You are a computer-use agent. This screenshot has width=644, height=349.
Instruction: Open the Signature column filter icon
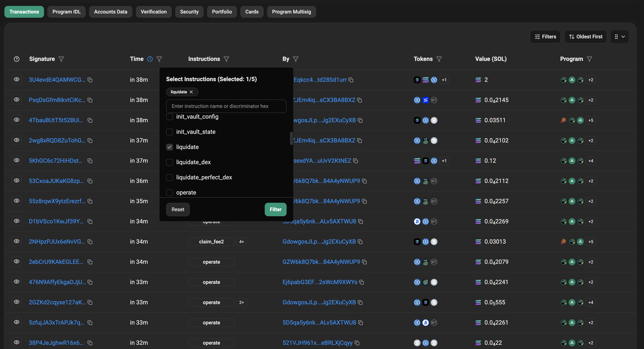(x=61, y=59)
